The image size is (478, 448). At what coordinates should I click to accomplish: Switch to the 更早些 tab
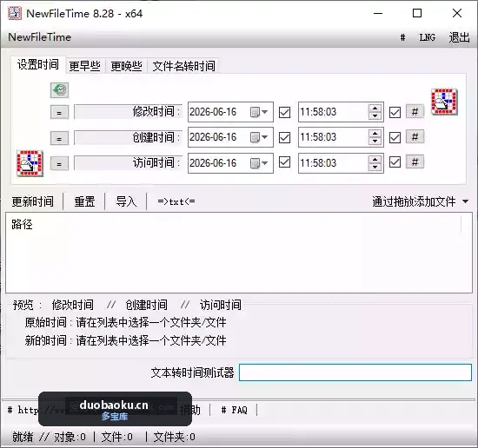click(x=85, y=66)
